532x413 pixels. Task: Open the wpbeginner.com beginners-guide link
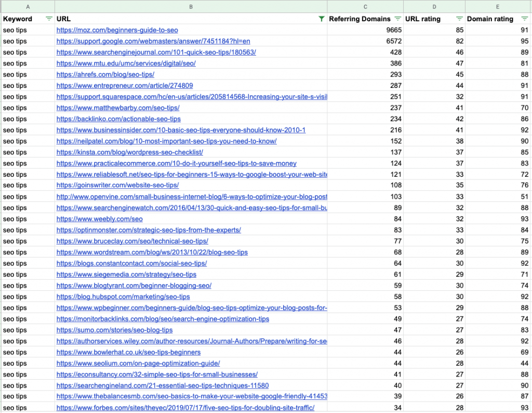(192, 308)
